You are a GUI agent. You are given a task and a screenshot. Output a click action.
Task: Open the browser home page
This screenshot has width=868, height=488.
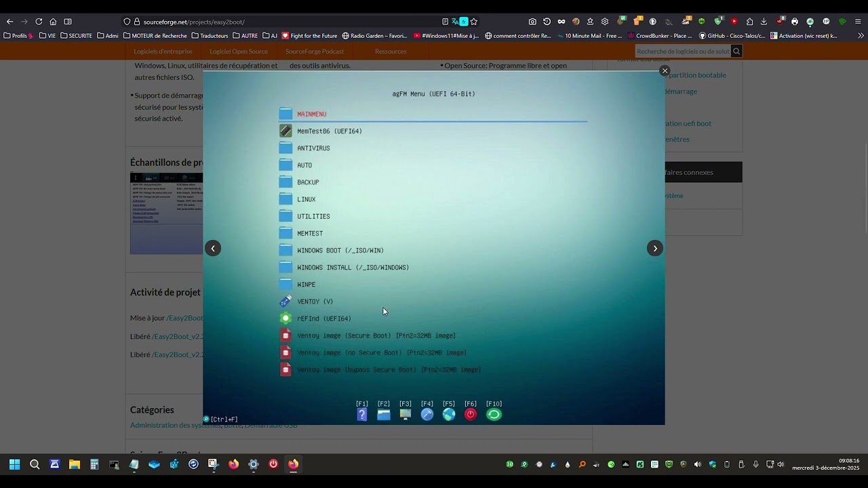pos(53,22)
